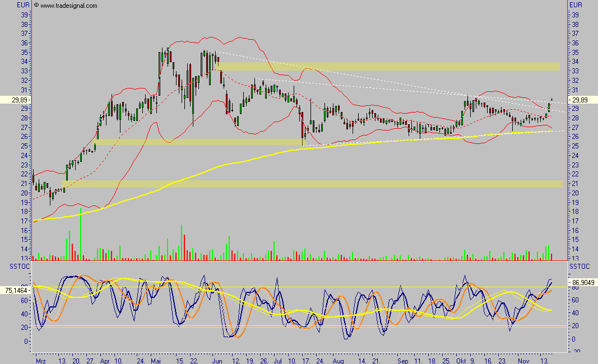Click the tallest green volume bar in March
598x364 pixels.
pyautogui.click(x=81, y=235)
